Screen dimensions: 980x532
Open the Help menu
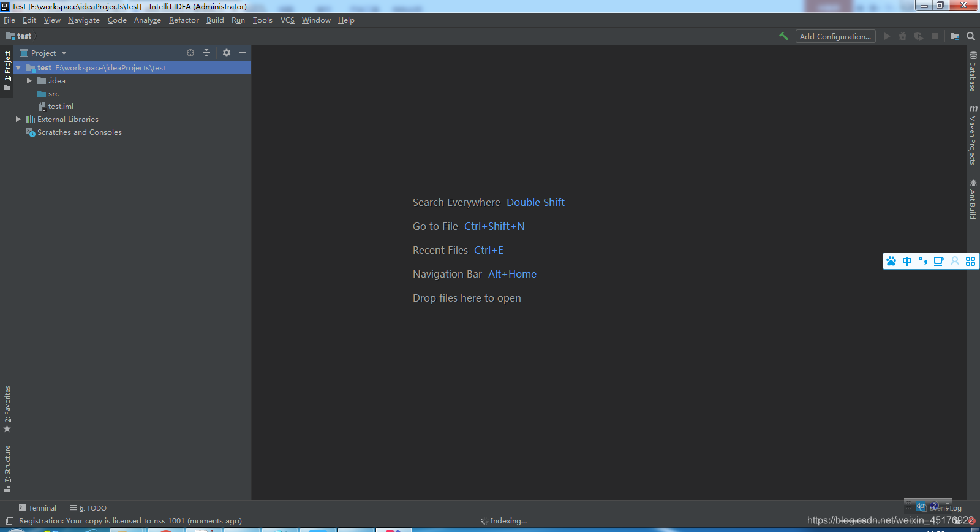(346, 20)
